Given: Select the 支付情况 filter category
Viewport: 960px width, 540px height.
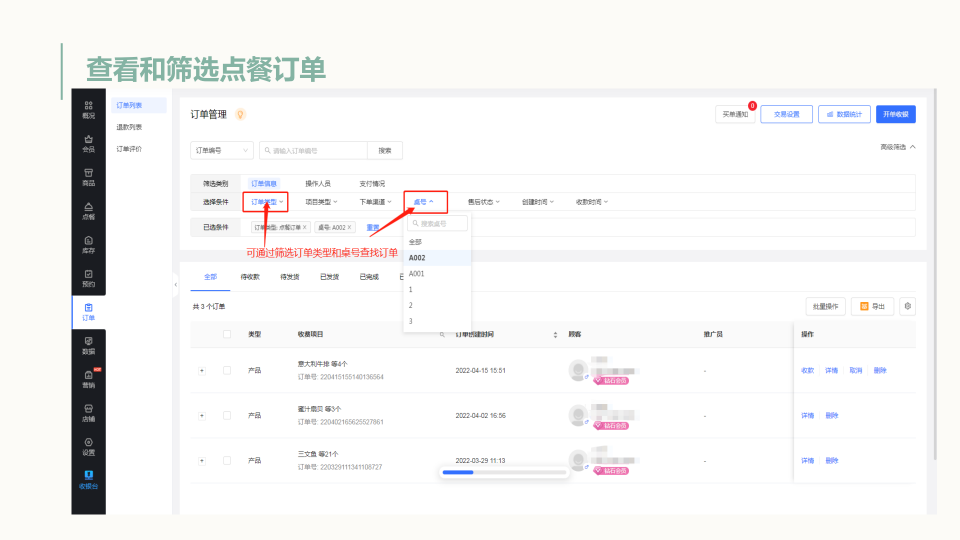Looking at the screenshot, I should pyautogui.click(x=372, y=184).
